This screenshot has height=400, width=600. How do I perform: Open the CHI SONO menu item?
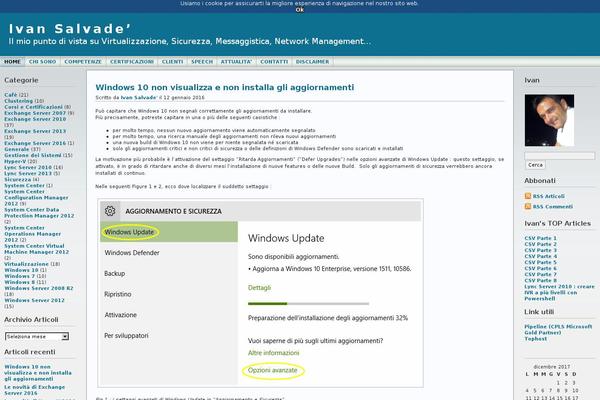[x=42, y=62]
